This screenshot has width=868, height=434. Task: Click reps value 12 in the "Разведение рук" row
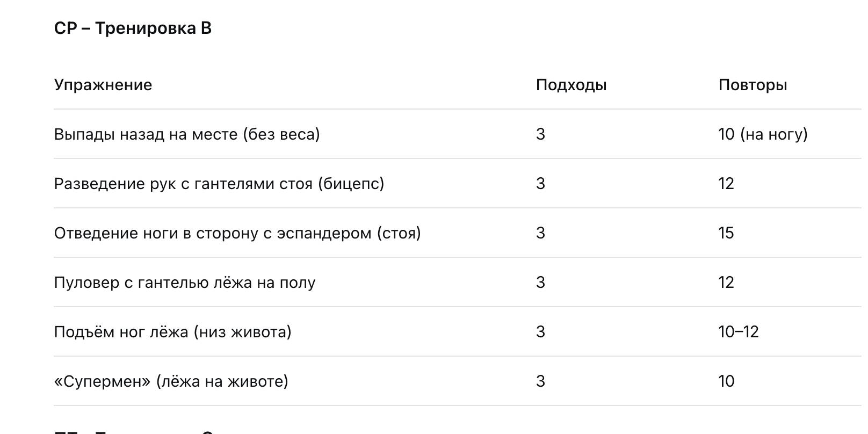pos(726,184)
